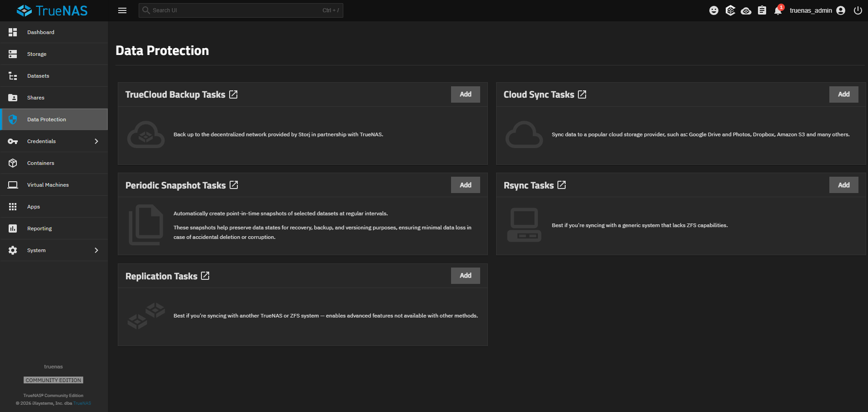Screen dimensions: 868x412
Task: Go to Apps in sidebar
Action: pos(54,207)
